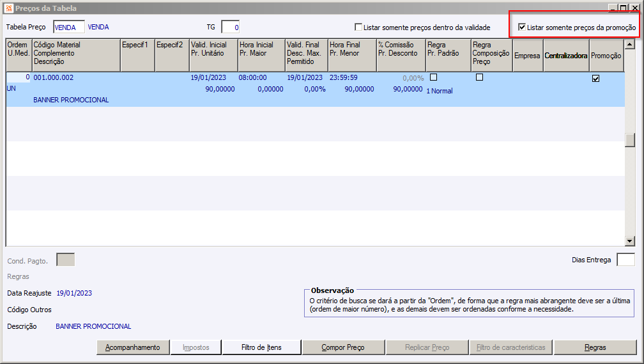Viewport: 644px width, 364px height.
Task: Click the Filtro de características button
Action: pos(511,347)
